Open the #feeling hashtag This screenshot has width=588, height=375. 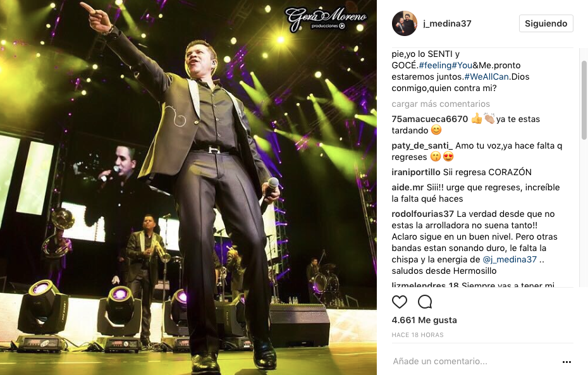pyautogui.click(x=435, y=65)
